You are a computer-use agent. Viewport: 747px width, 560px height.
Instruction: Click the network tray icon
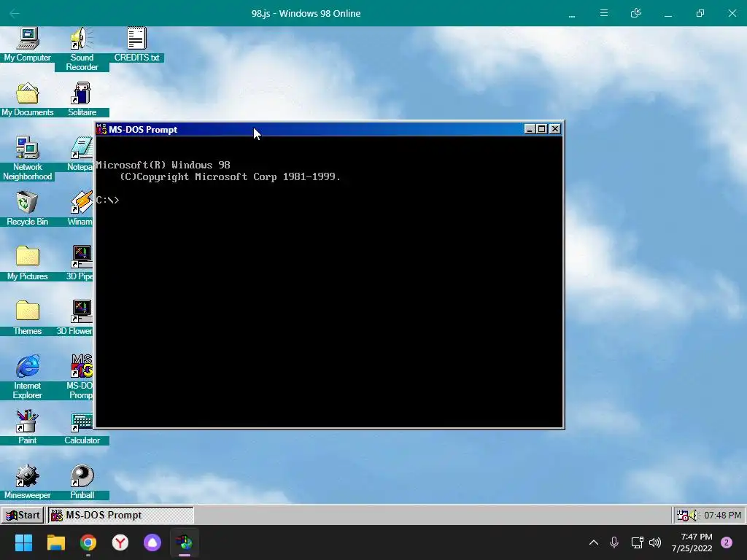tap(637, 542)
